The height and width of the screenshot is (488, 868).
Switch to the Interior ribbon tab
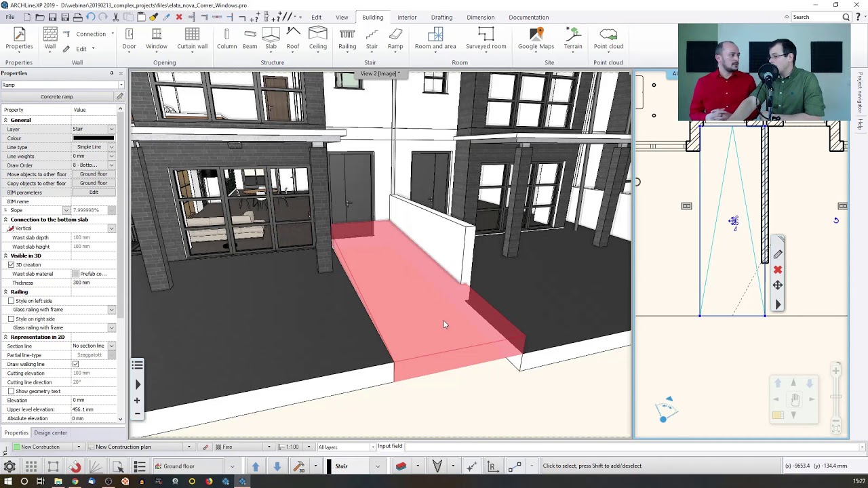[407, 17]
